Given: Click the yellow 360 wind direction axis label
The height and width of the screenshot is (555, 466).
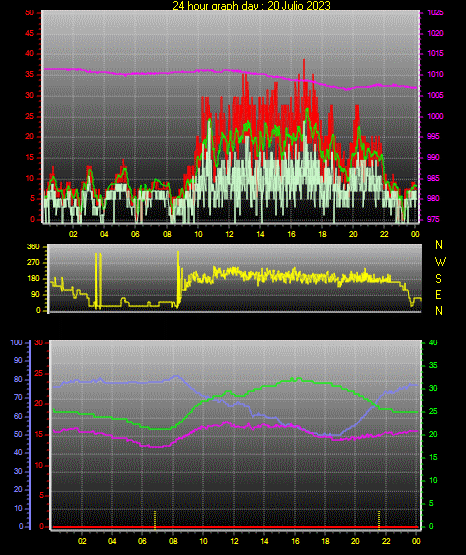Looking at the screenshot, I should tap(34, 247).
